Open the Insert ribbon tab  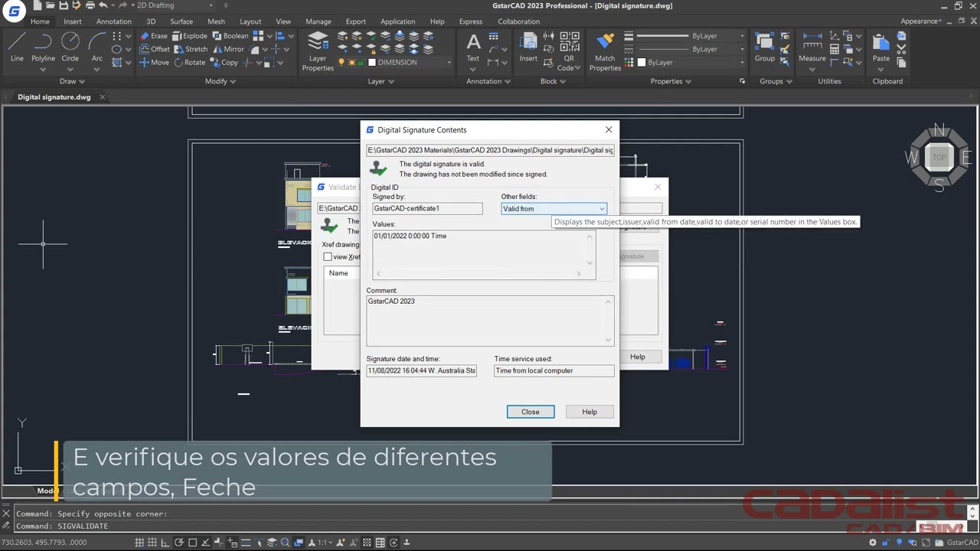pos(73,21)
